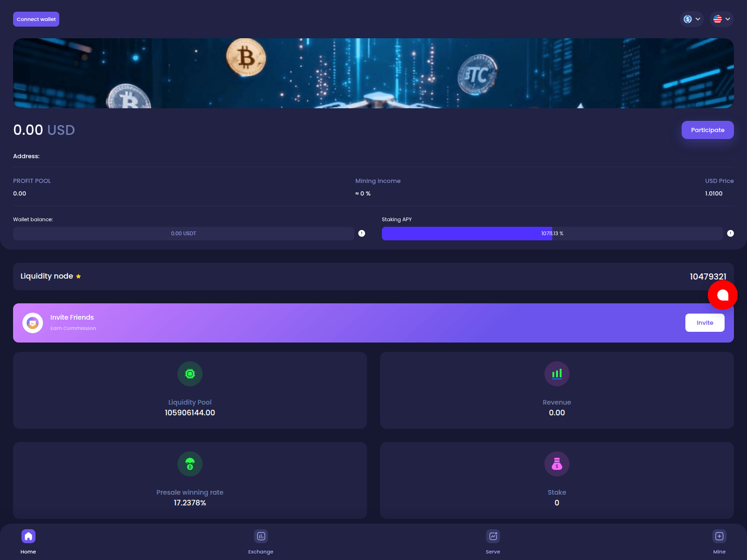Open the red chat support bubble
Screen dimensions: 747x560
(x=722, y=295)
